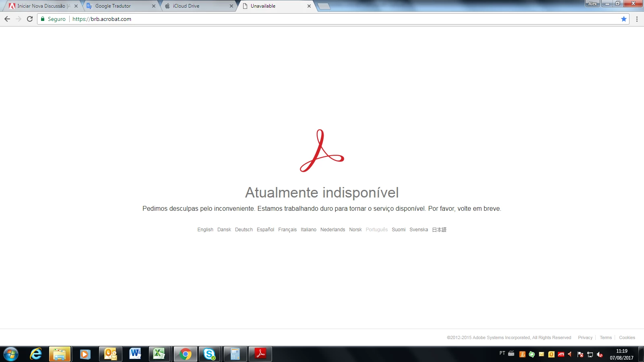The width and height of the screenshot is (644, 362).
Task: Close the Iniciar Nova Discussão tab
Action: (x=76, y=6)
